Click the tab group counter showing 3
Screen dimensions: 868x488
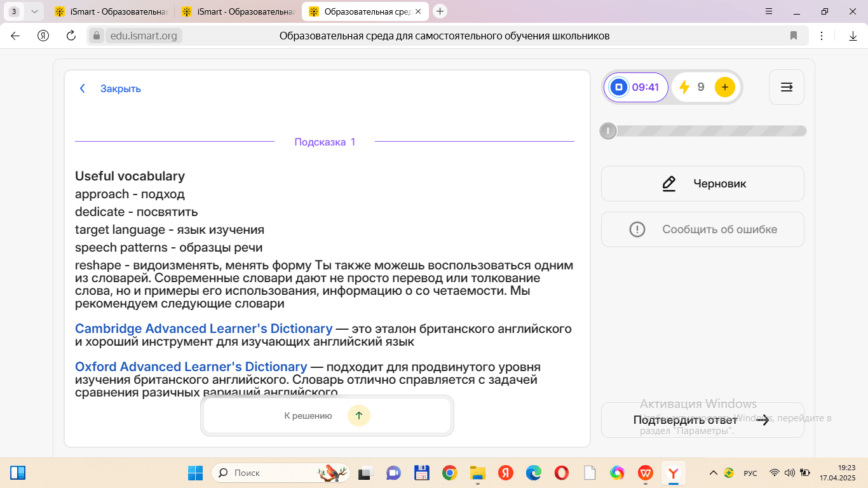[x=14, y=11]
